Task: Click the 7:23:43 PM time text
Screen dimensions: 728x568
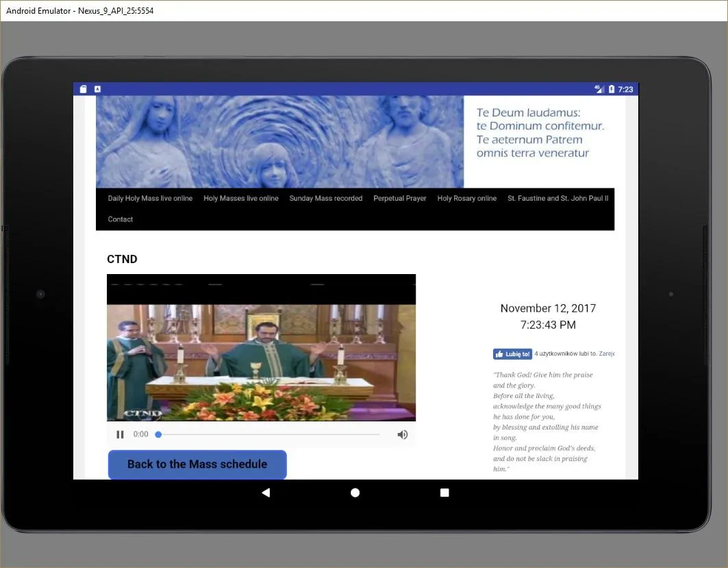Action: coord(548,325)
